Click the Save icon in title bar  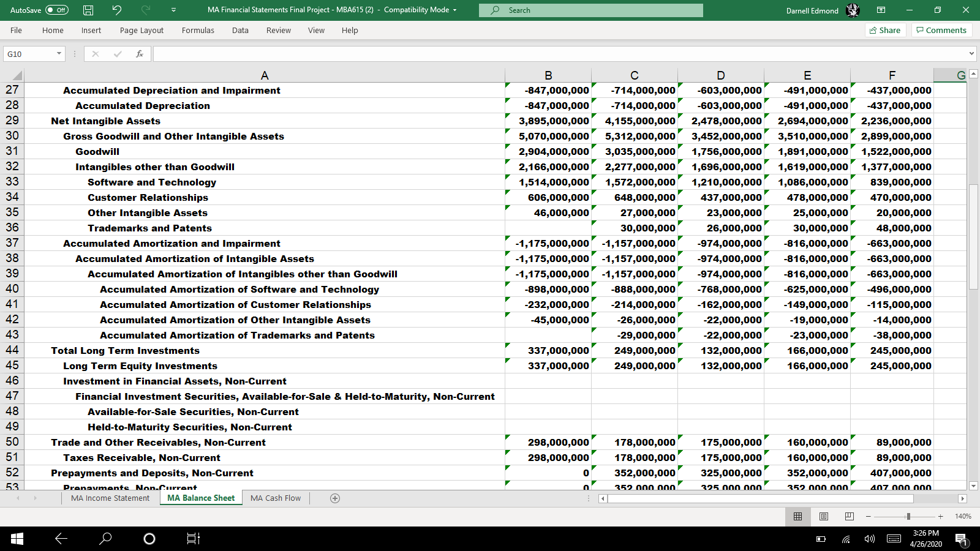[88, 10]
